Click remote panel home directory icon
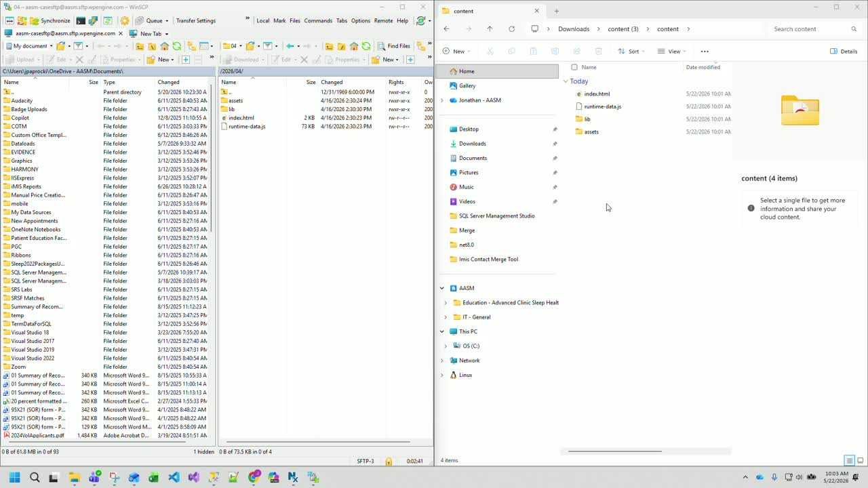The height and width of the screenshot is (488, 868). [354, 46]
